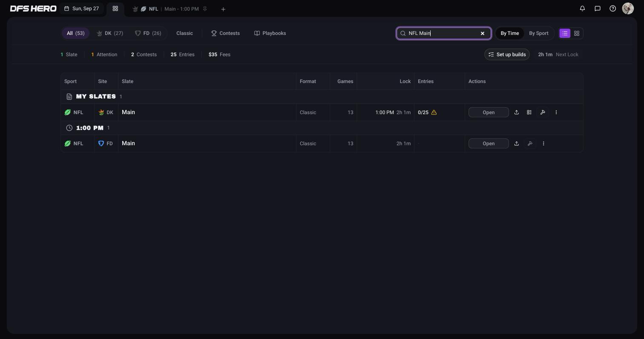Screen dimensions: 644x339
Task: Clear the NFL Main search text
Action: click(x=483, y=33)
